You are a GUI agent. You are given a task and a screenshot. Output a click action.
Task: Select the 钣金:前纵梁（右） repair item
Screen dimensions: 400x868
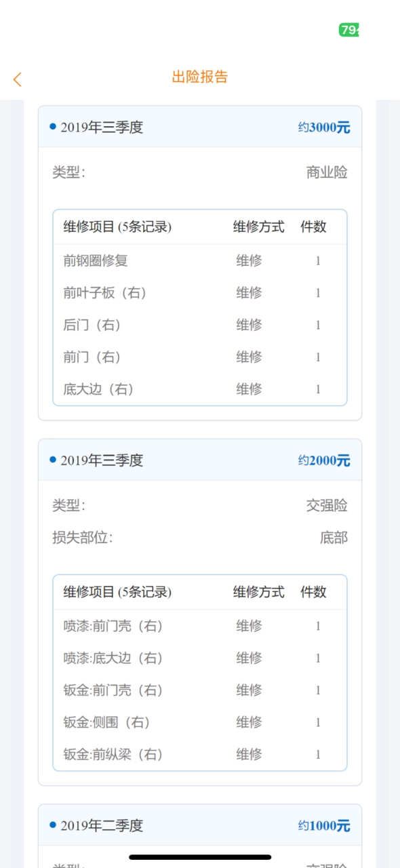(113, 754)
